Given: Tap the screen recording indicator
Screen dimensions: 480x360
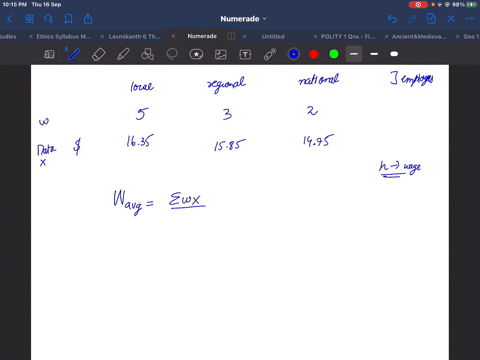Looking at the screenshot, I should 418,5.
